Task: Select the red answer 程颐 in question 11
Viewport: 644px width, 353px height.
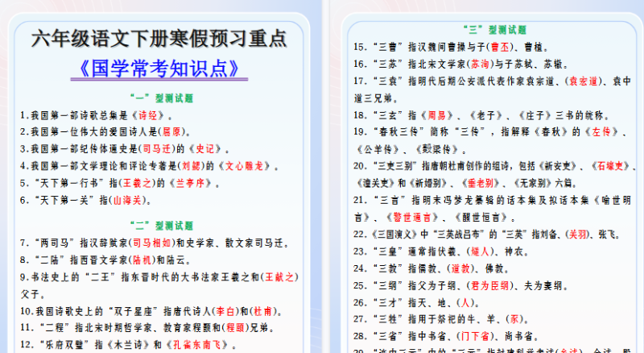Action: 236,327
